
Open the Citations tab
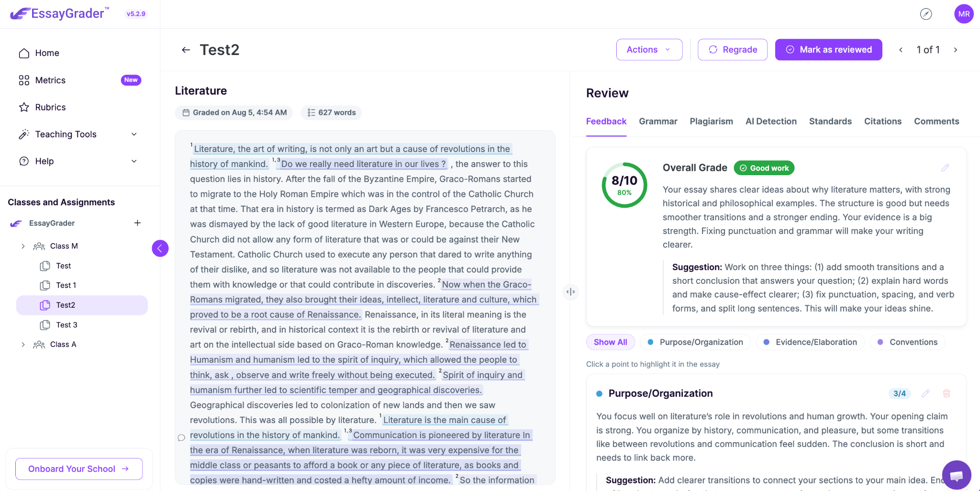point(883,122)
